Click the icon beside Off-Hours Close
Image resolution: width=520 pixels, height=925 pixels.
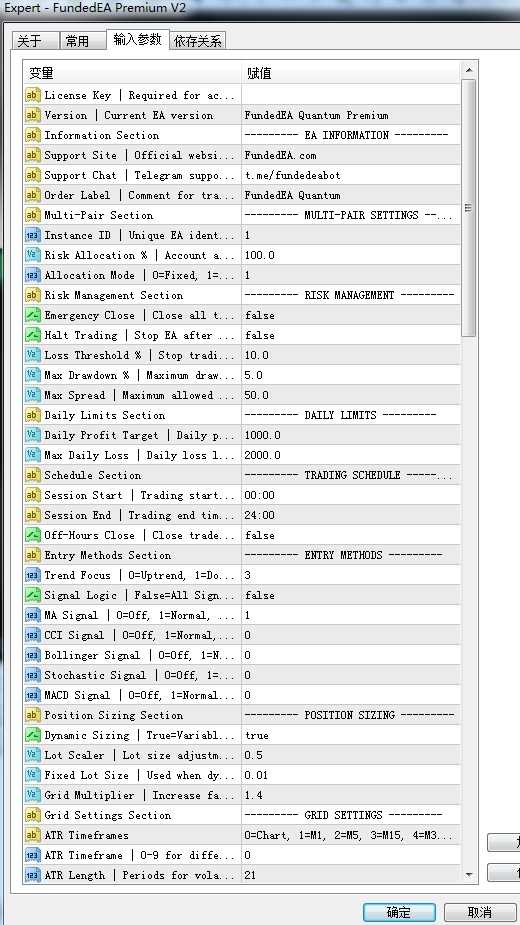click(x=33, y=535)
